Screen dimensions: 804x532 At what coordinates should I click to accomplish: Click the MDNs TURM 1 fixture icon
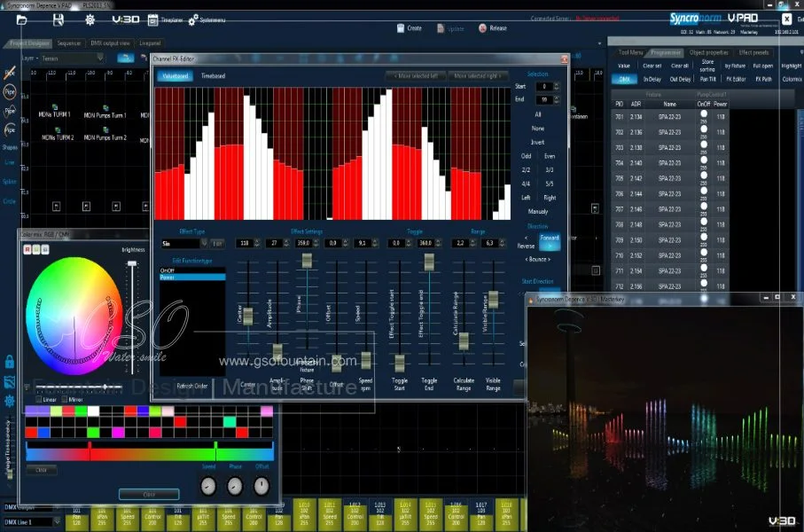[55, 107]
